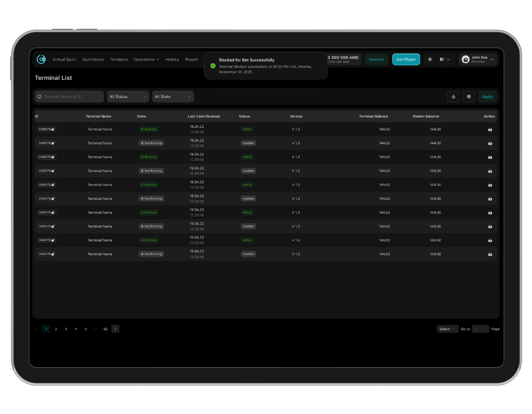Toggle the Running state badge on the first row
The width and height of the screenshot is (532, 414).
(149, 129)
